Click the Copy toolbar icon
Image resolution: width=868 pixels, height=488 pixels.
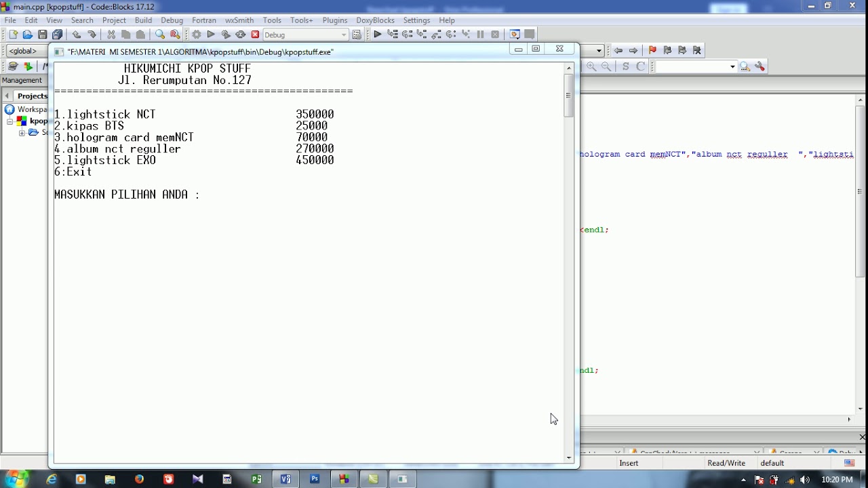[x=126, y=35]
